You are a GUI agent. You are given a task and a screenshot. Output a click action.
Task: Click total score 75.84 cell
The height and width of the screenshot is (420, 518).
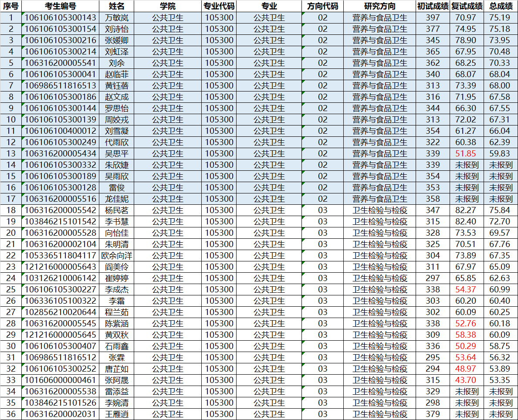[500, 210]
